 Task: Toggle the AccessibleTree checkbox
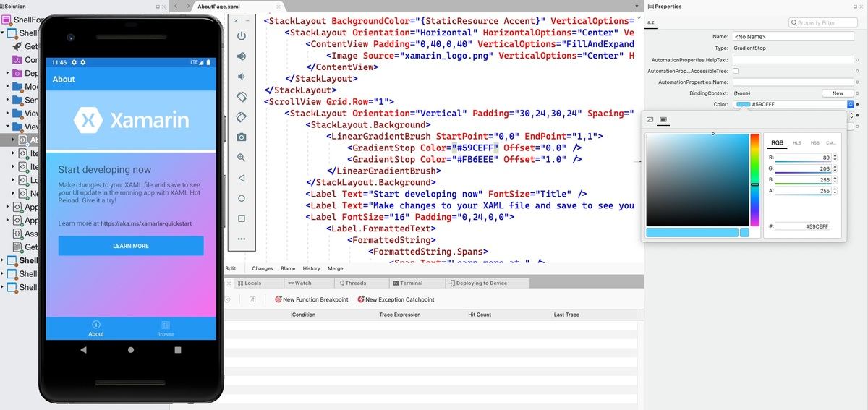pyautogui.click(x=736, y=71)
